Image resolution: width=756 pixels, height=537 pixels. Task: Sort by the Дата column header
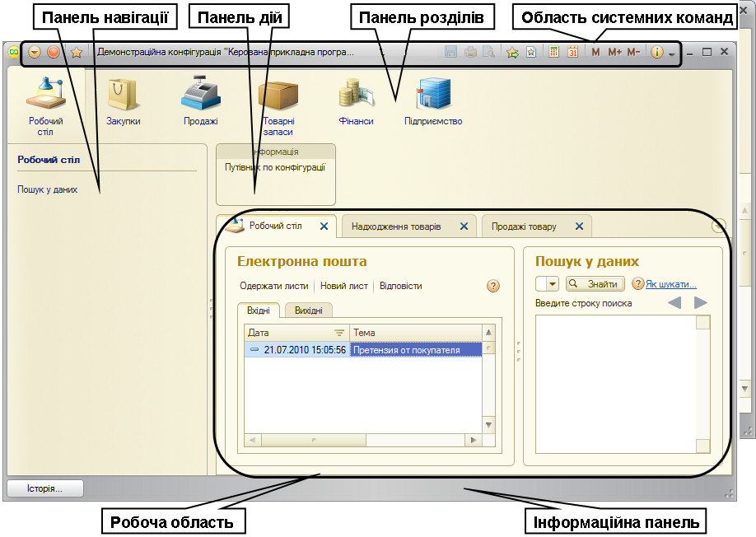coord(297,333)
